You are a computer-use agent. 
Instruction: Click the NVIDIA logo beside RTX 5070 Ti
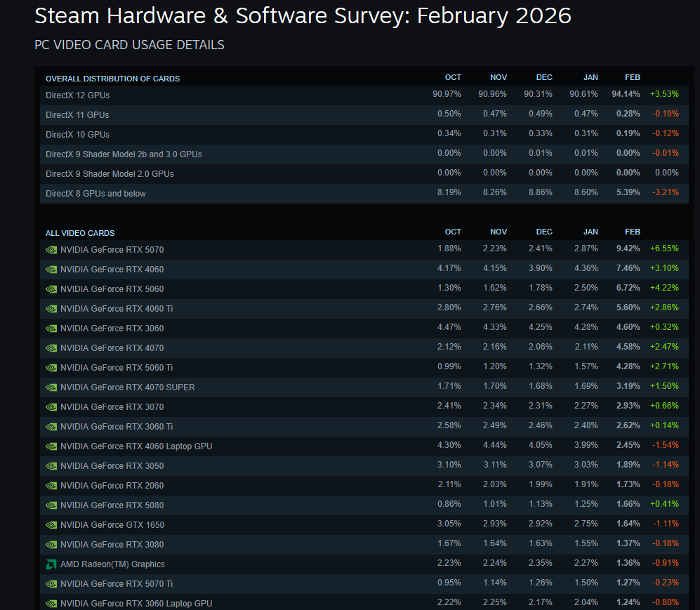[x=51, y=583]
